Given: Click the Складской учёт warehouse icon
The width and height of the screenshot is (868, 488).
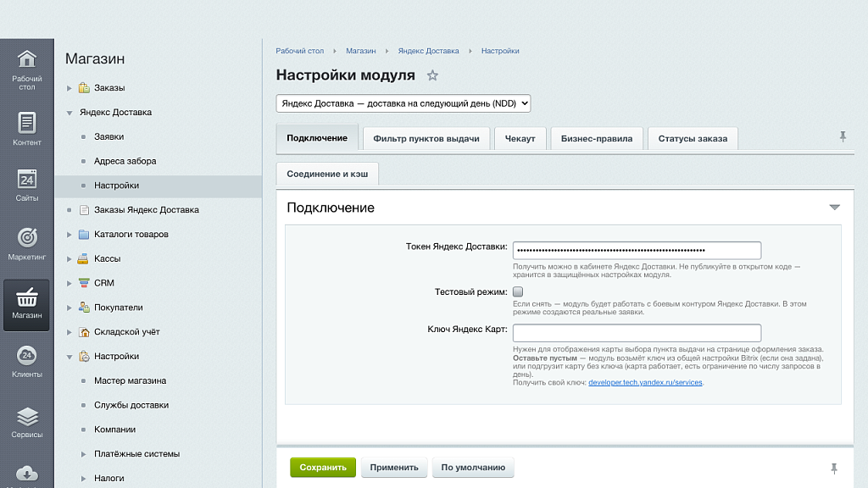Looking at the screenshot, I should 84,332.
